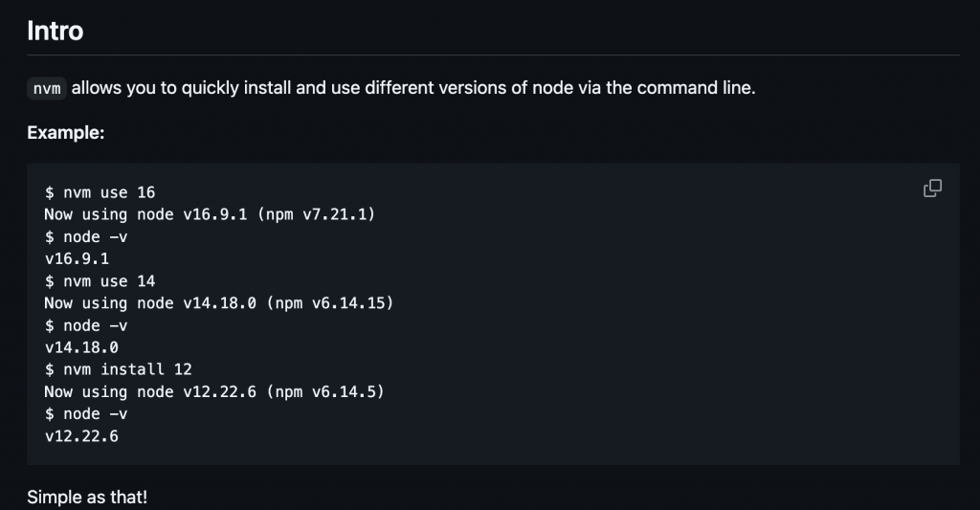The image size is (980, 510).
Task: Click the inline nvm code tag
Action: pyautogui.click(x=47, y=89)
